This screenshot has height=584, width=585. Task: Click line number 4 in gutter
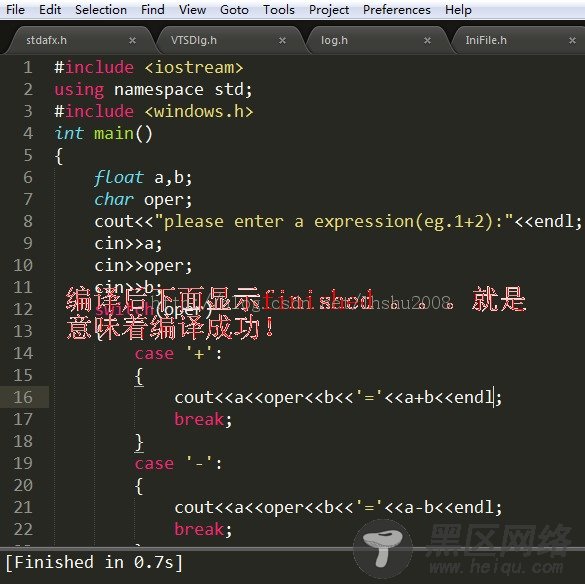coord(28,134)
